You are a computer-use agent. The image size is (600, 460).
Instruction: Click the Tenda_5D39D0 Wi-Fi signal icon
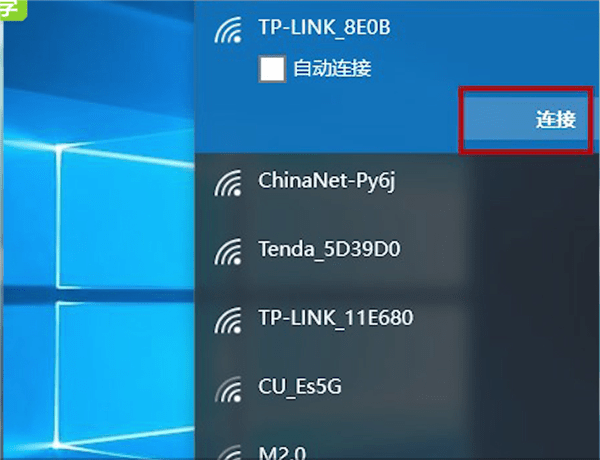pyautogui.click(x=228, y=251)
